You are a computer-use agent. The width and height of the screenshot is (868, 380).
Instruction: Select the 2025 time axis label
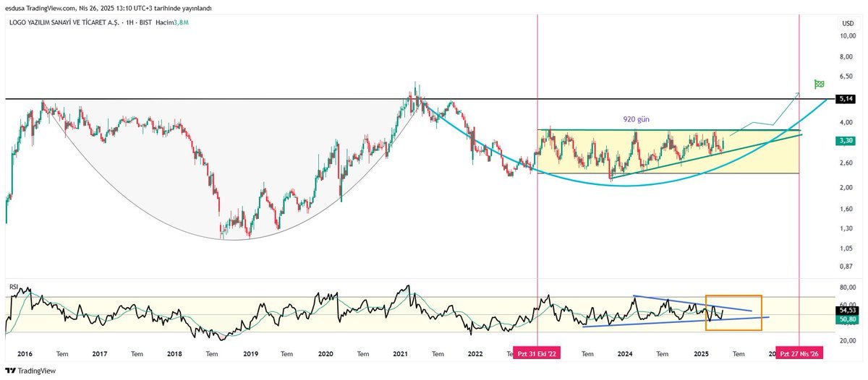point(700,354)
